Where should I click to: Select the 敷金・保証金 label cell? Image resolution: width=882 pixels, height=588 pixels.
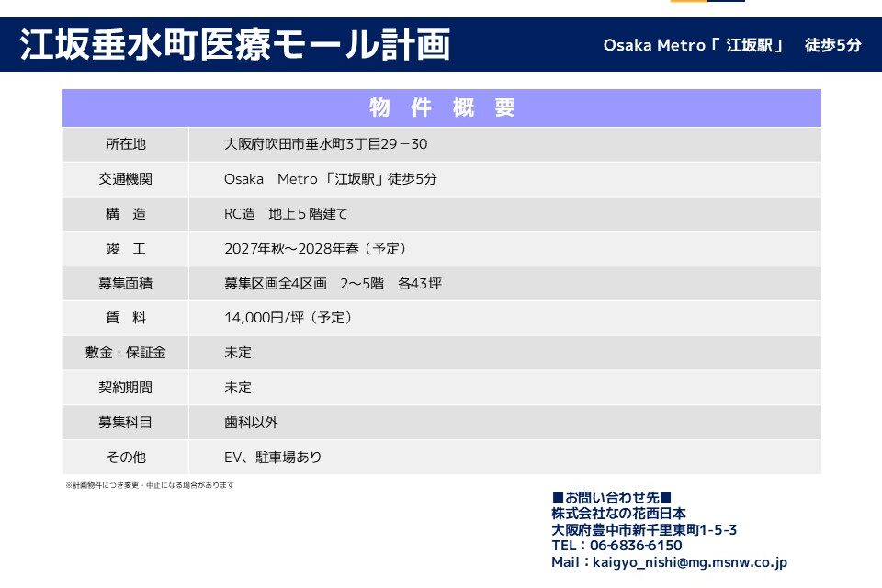click(x=126, y=353)
